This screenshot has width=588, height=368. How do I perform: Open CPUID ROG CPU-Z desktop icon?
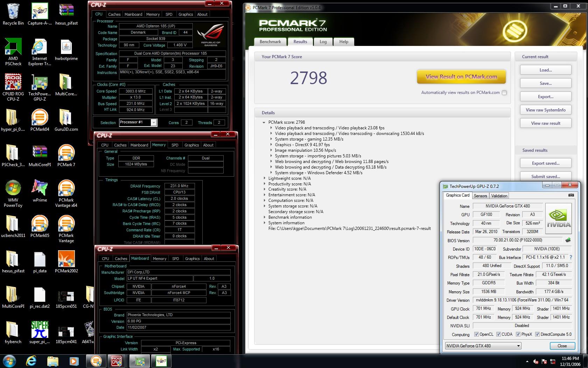tap(13, 87)
